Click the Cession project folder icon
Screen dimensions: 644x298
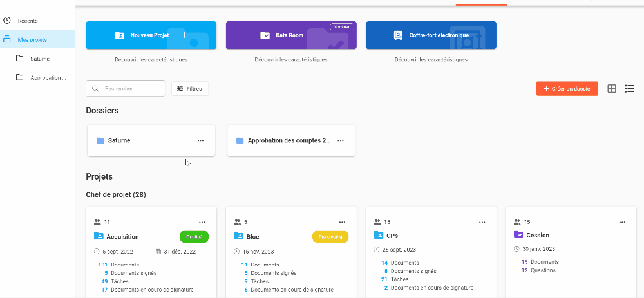[x=518, y=236]
